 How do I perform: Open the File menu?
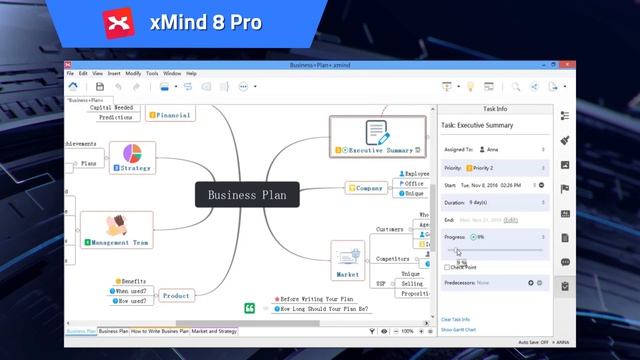point(70,73)
